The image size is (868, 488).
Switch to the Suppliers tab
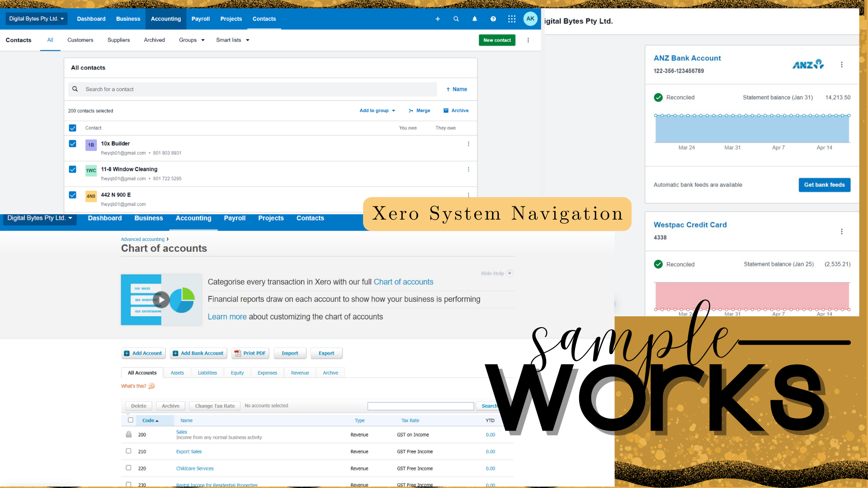coord(118,40)
